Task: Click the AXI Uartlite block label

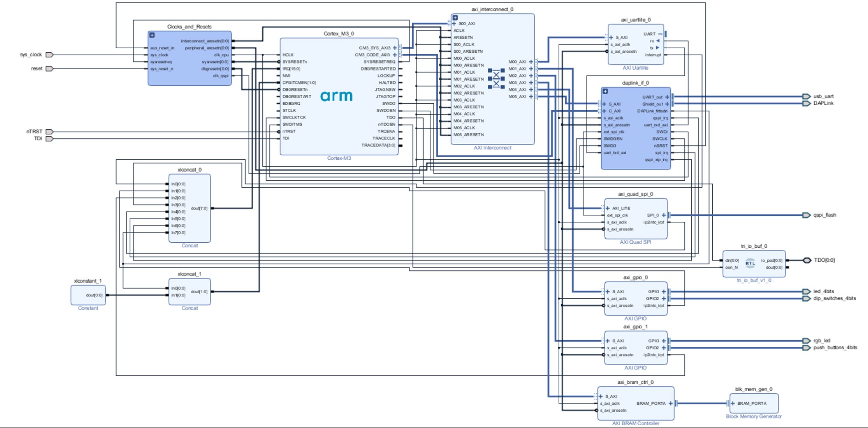Action: pyautogui.click(x=635, y=68)
